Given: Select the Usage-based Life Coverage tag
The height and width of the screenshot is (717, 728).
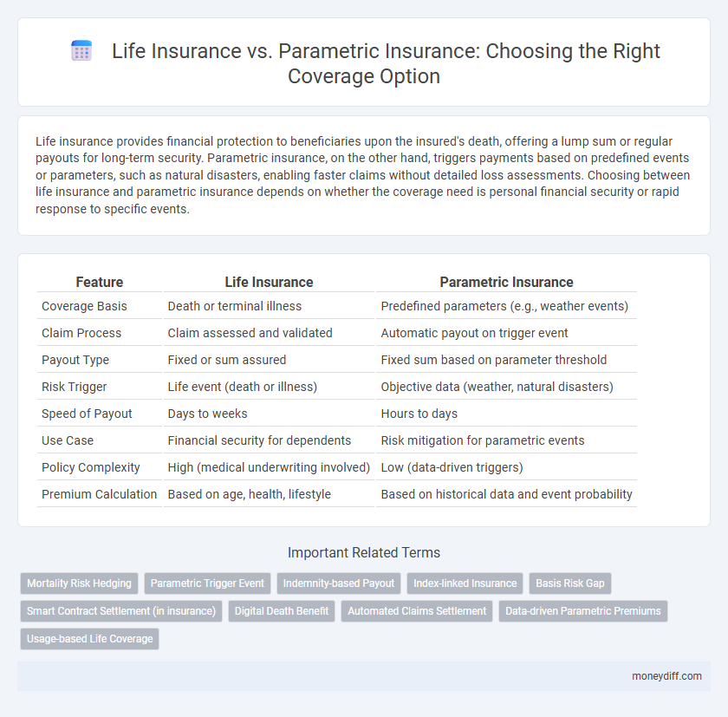Looking at the screenshot, I should [89, 639].
